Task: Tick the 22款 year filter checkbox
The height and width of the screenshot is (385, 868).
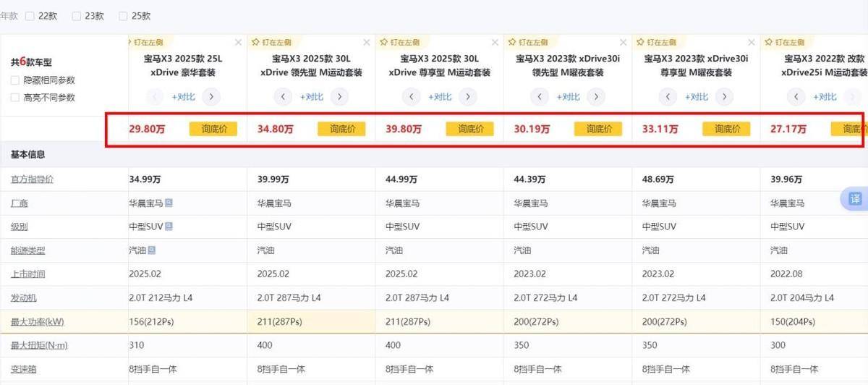Action: coord(30,16)
